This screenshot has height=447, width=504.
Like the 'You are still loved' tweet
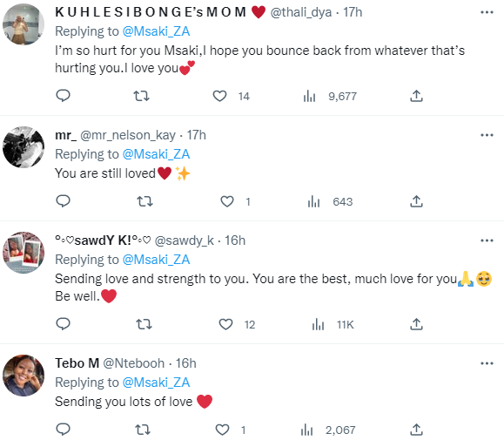227,201
